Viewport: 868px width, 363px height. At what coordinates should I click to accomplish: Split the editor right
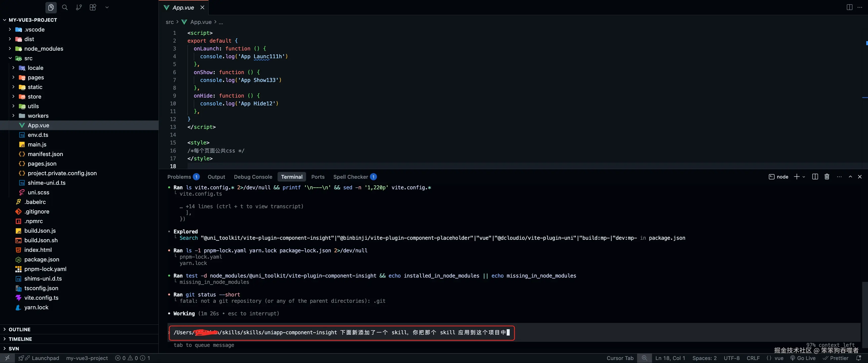click(849, 7)
